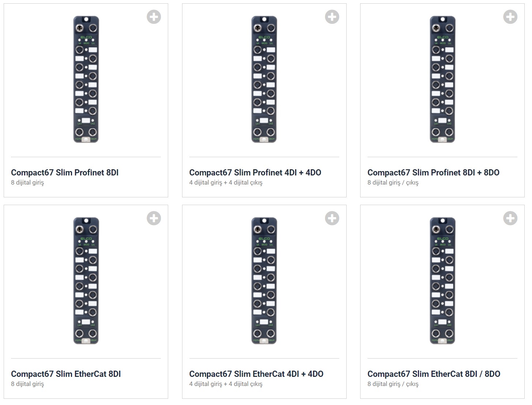Viewport: 532px width, 405px height.
Task: Select the EtherCat 8DI / 8DO module image
Action: pos(442,281)
